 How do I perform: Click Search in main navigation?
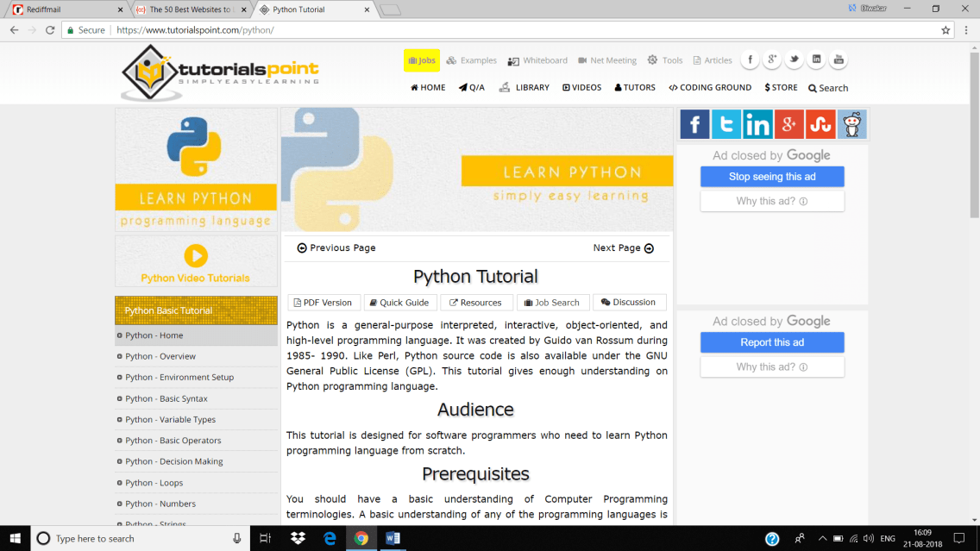click(x=828, y=88)
